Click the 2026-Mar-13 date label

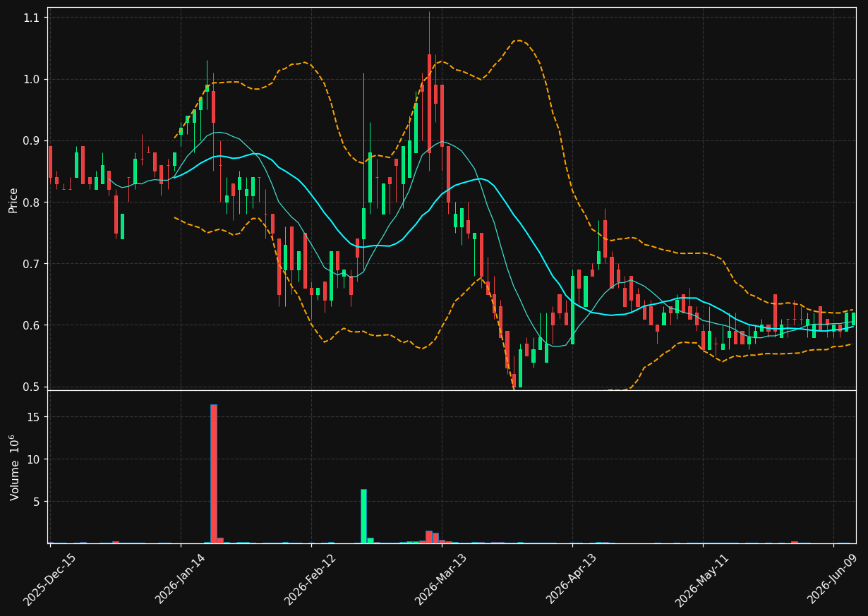pos(441,579)
